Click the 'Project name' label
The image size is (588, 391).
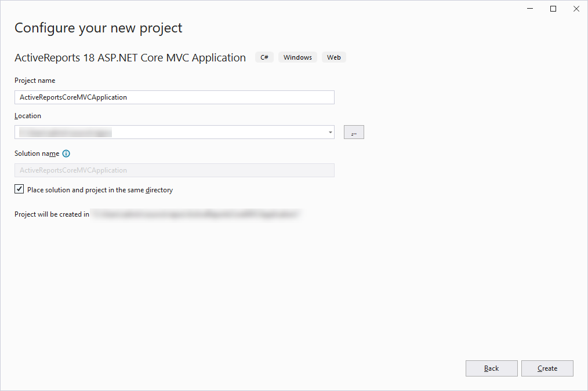coord(35,81)
